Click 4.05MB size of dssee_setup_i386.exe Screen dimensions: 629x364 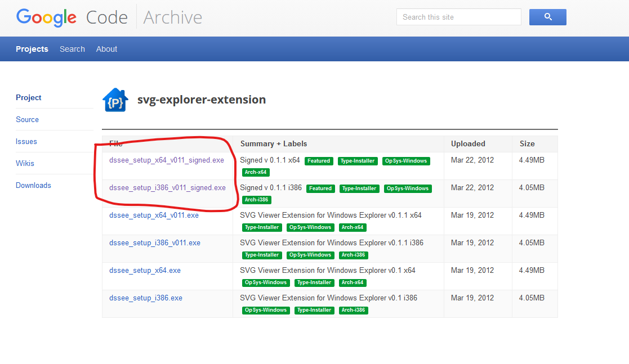(532, 298)
